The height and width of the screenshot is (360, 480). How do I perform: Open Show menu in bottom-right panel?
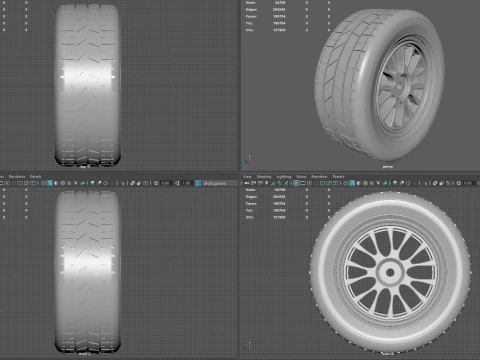pyautogui.click(x=301, y=177)
